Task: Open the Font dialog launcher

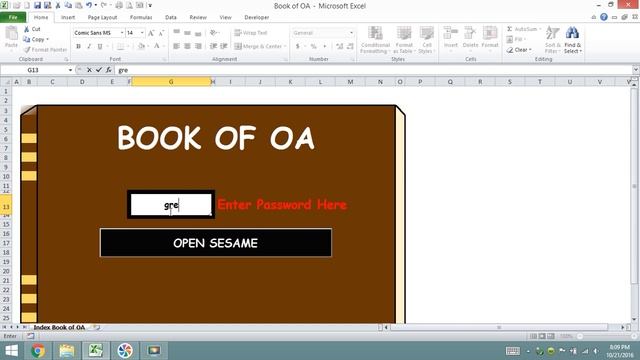Action: pos(164,60)
